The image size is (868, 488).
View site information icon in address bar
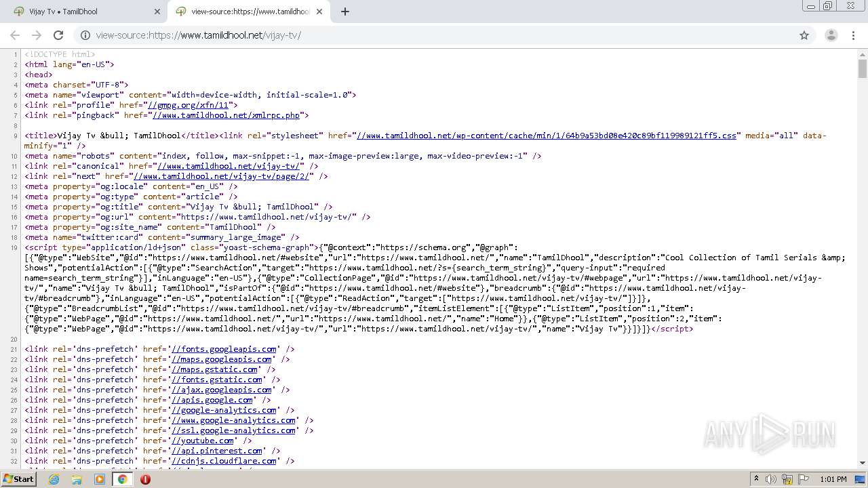pyautogui.click(x=85, y=35)
